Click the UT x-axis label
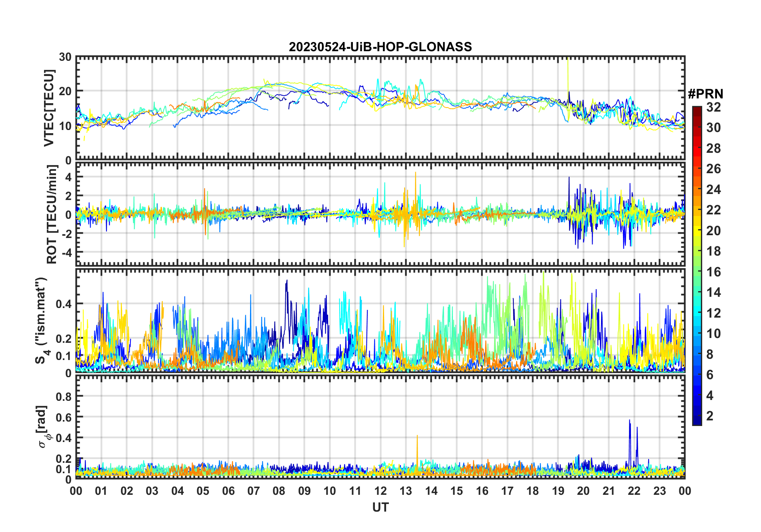This screenshot has width=761, height=532. 380,507
